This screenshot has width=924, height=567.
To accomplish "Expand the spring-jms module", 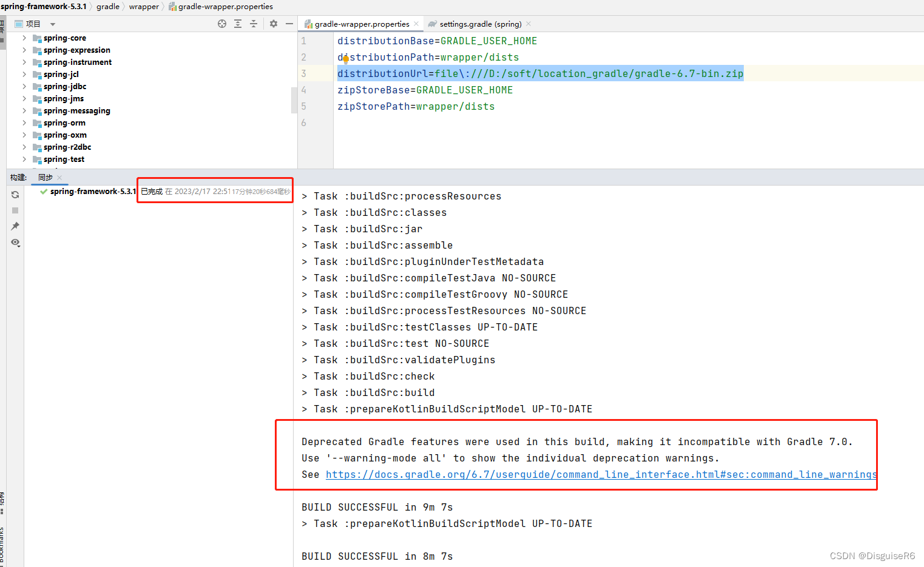I will coord(24,98).
